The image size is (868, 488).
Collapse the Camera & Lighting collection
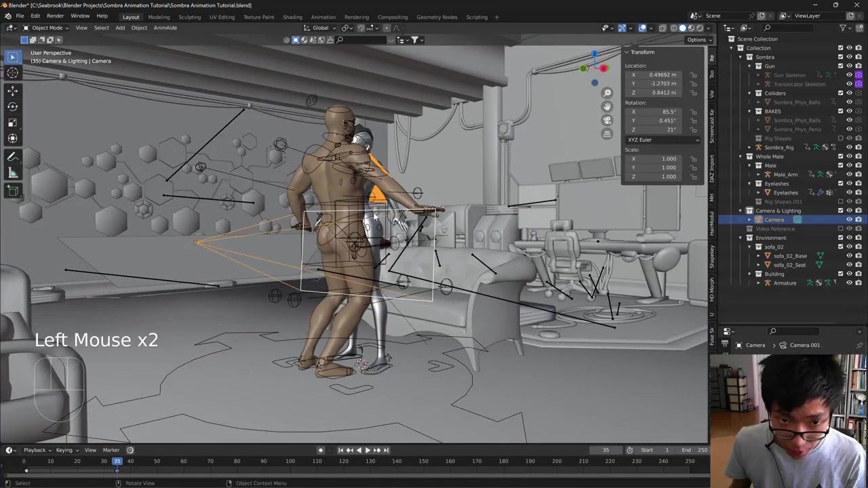coord(741,211)
